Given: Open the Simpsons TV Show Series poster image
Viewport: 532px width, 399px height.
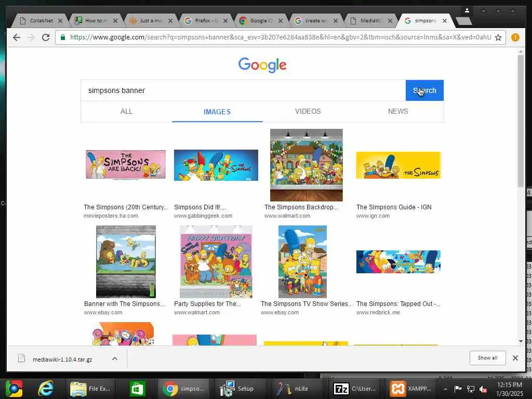Looking at the screenshot, I should pos(303,262).
